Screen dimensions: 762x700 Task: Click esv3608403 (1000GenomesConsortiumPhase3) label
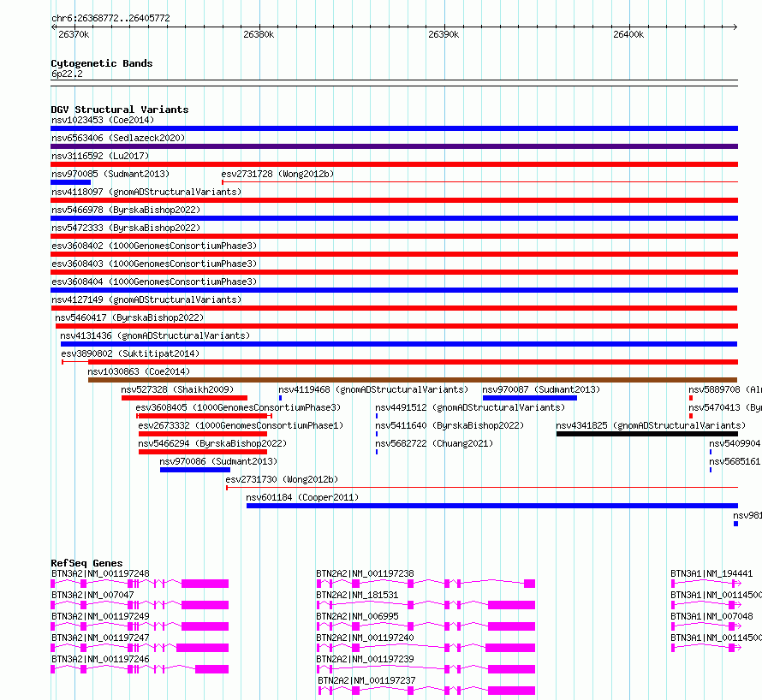tap(154, 264)
